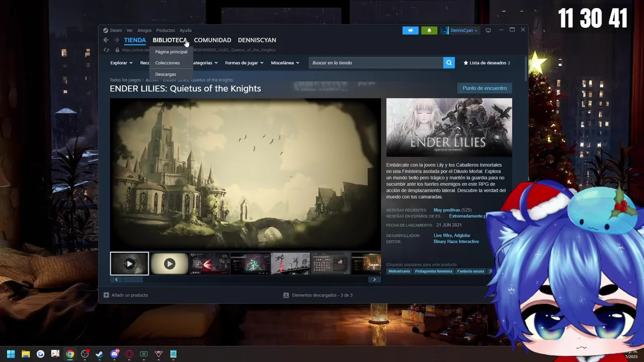The image size is (644, 362).
Task: Click the Fantasía oscura tag
Action: 471,271
